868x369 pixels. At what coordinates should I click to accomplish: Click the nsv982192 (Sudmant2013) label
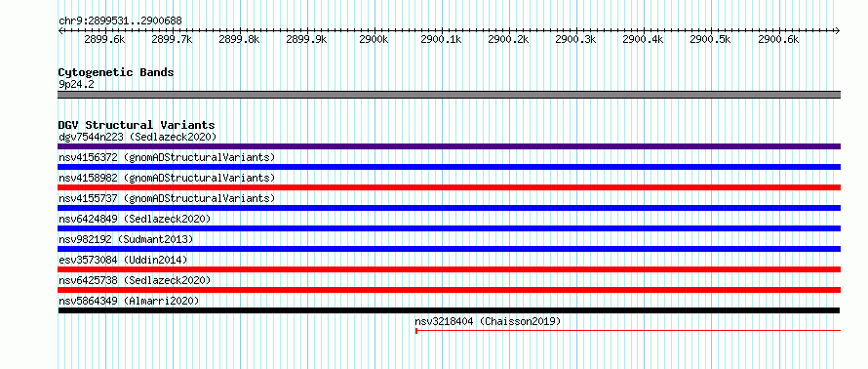pos(126,239)
